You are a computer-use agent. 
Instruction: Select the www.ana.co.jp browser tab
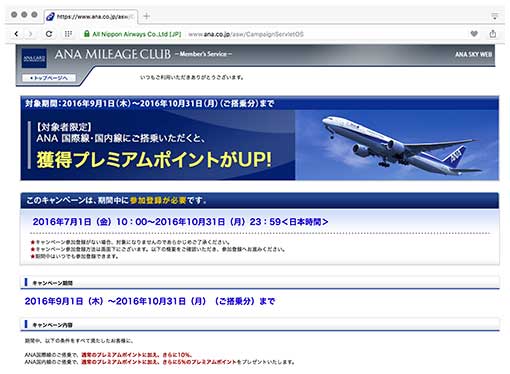tap(91, 16)
